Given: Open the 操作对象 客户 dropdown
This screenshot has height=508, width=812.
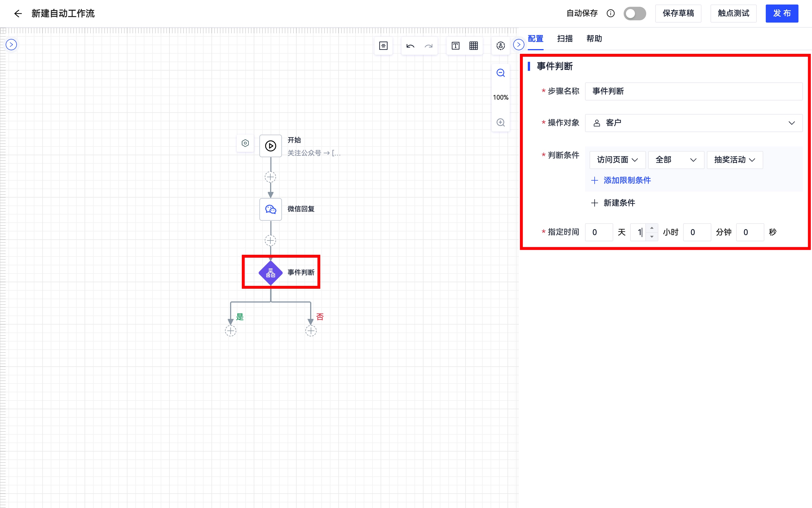Looking at the screenshot, I should [694, 123].
